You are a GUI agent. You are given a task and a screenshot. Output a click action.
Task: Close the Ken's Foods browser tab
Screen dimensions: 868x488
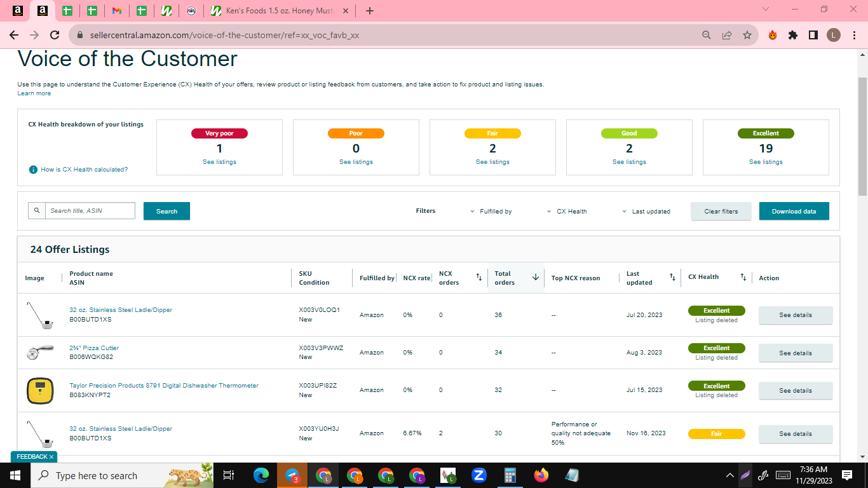coord(344,11)
